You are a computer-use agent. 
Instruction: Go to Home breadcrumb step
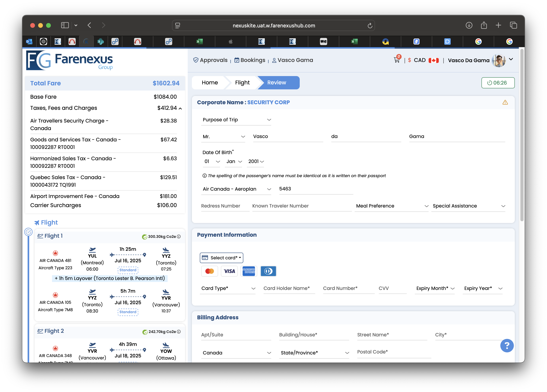210,83
